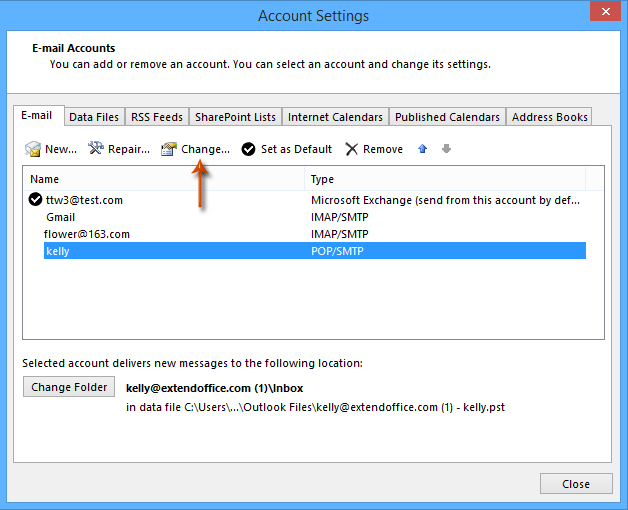This screenshot has height=510, width=628.
Task: Click the Remove X icon
Action: coord(351,149)
